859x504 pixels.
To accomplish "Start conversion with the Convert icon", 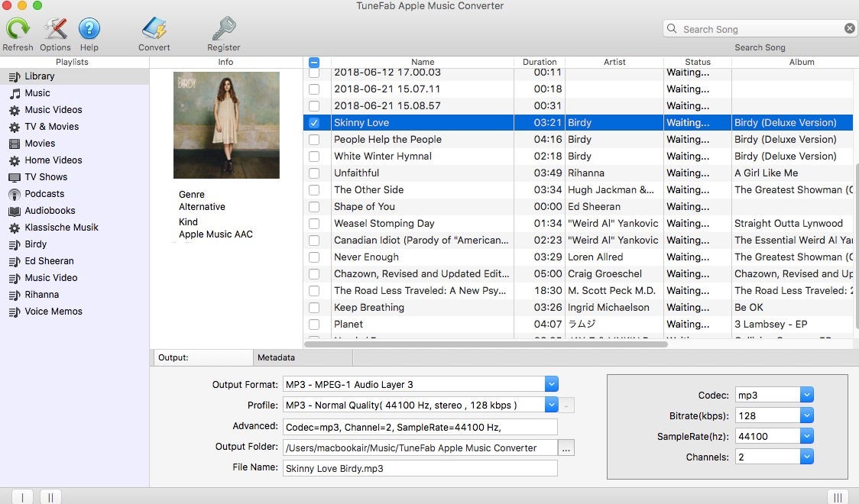I will tap(154, 28).
